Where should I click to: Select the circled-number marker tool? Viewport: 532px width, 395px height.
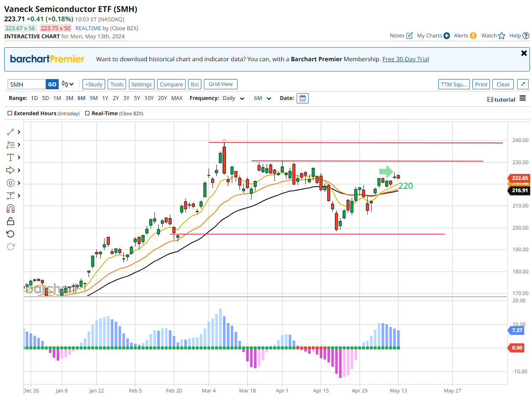[x=11, y=183]
